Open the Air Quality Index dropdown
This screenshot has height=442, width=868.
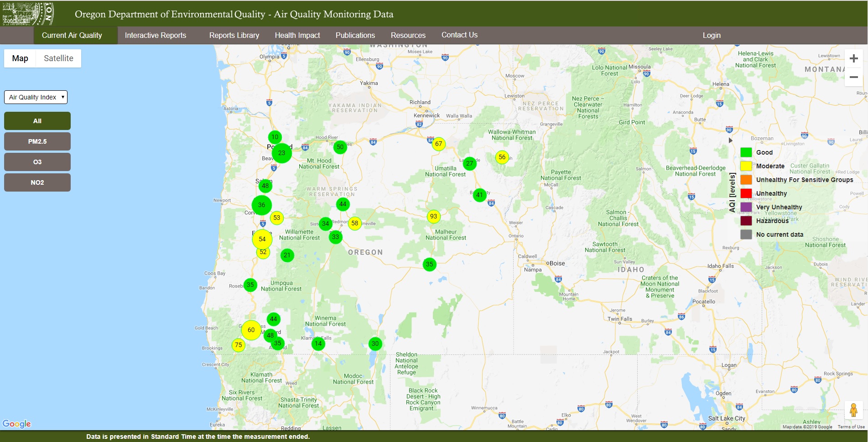(36, 97)
